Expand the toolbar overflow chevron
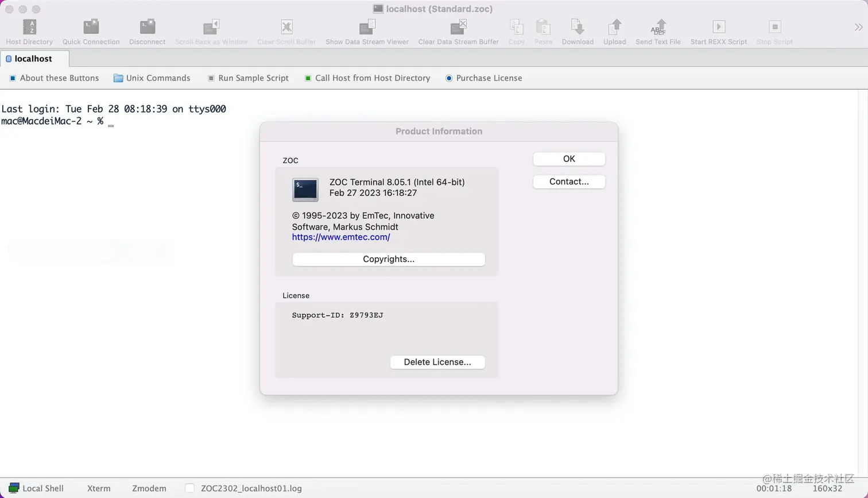 pos(858,27)
